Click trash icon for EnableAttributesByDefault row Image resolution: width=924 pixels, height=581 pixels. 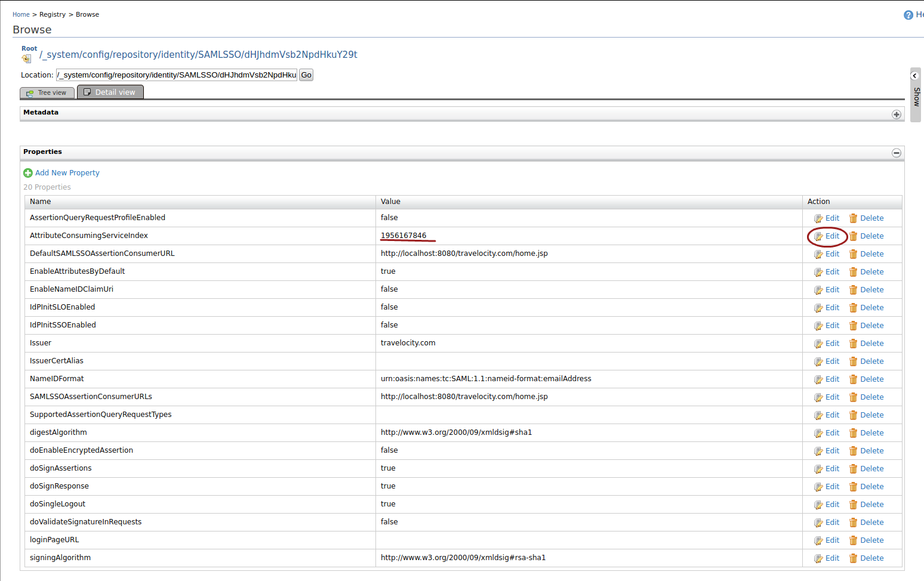tap(854, 272)
